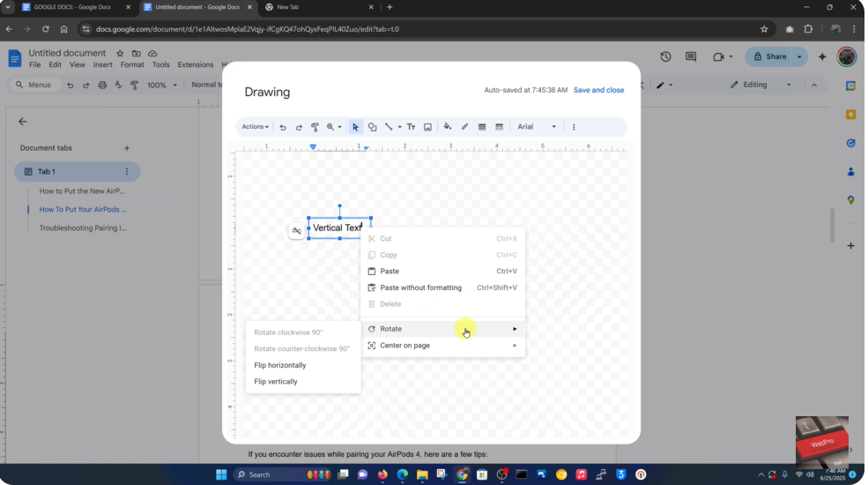Select paint format in Drawing toolbar
This screenshot has height=485, width=868.
pyautogui.click(x=315, y=127)
